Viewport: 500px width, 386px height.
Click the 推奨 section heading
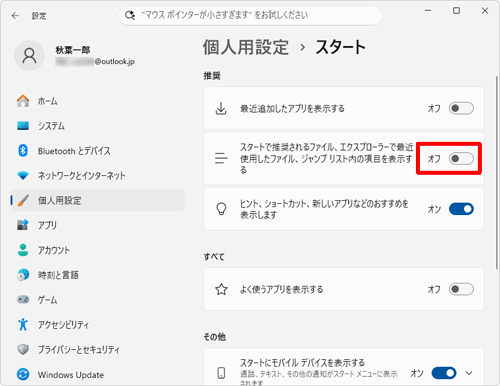[x=212, y=76]
